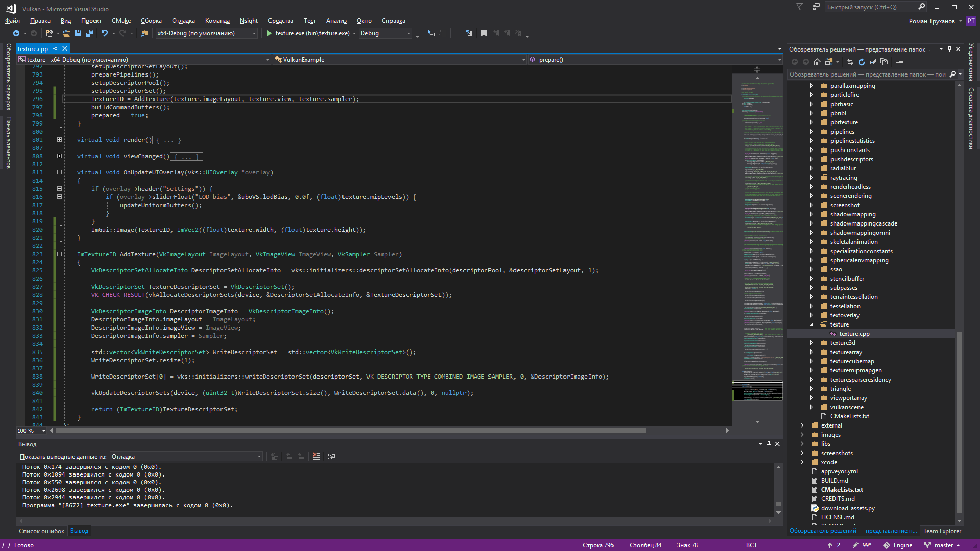Collapse the OnUpdateUIOverlay function outline

(59, 172)
